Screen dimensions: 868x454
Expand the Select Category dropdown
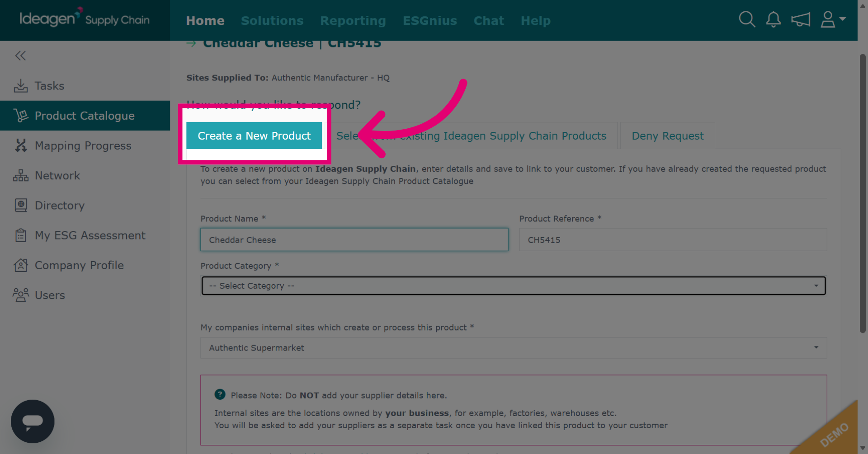click(514, 286)
